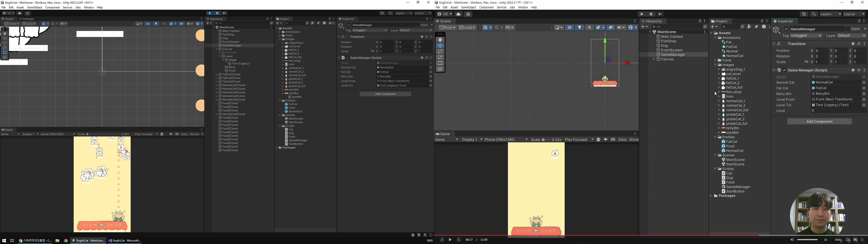
Task: Open the search icon in the left Unity toolbar
Action: (390, 13)
